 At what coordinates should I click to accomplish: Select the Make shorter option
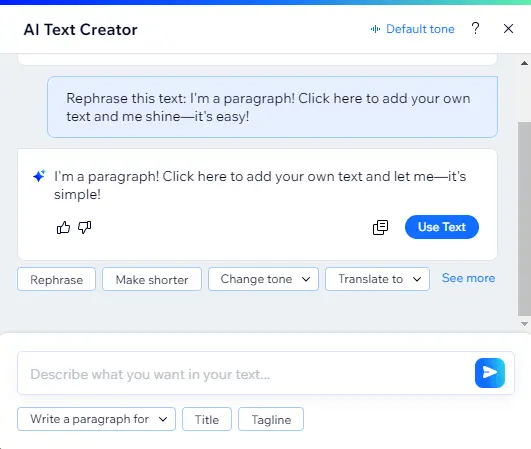[x=152, y=279]
